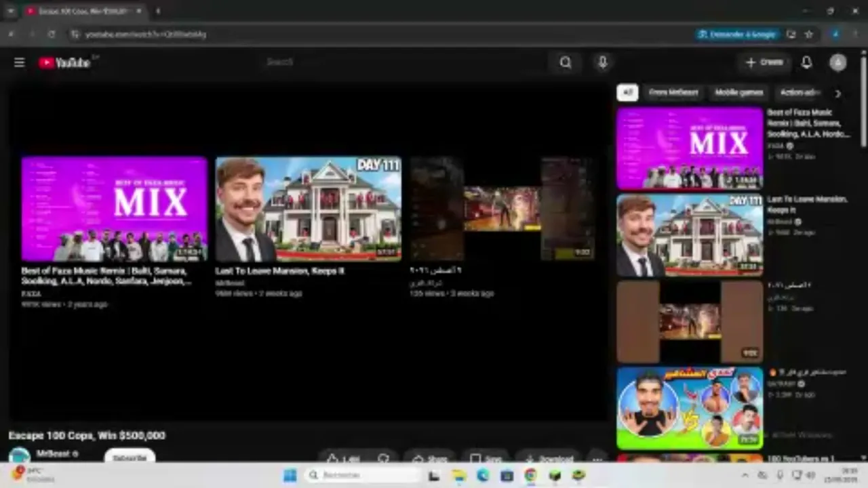Open the taskbar weather widget
Viewport: 868px width, 488px height.
33,474
